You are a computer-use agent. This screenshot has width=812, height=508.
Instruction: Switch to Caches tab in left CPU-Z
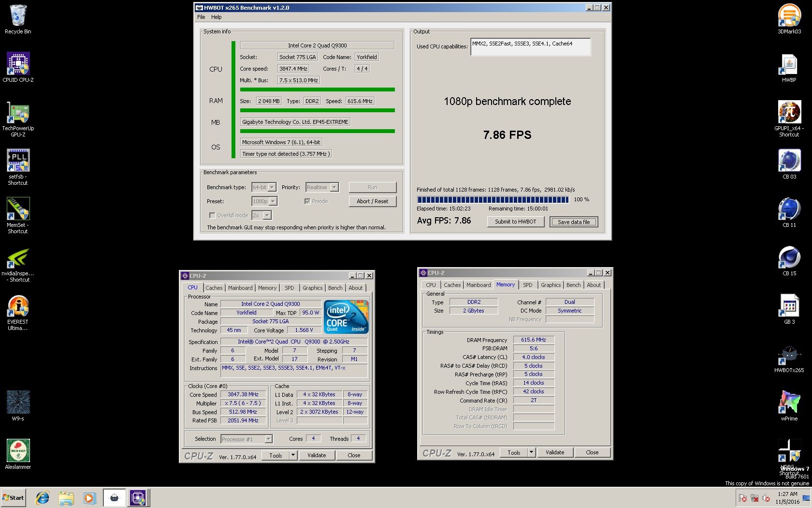[214, 288]
